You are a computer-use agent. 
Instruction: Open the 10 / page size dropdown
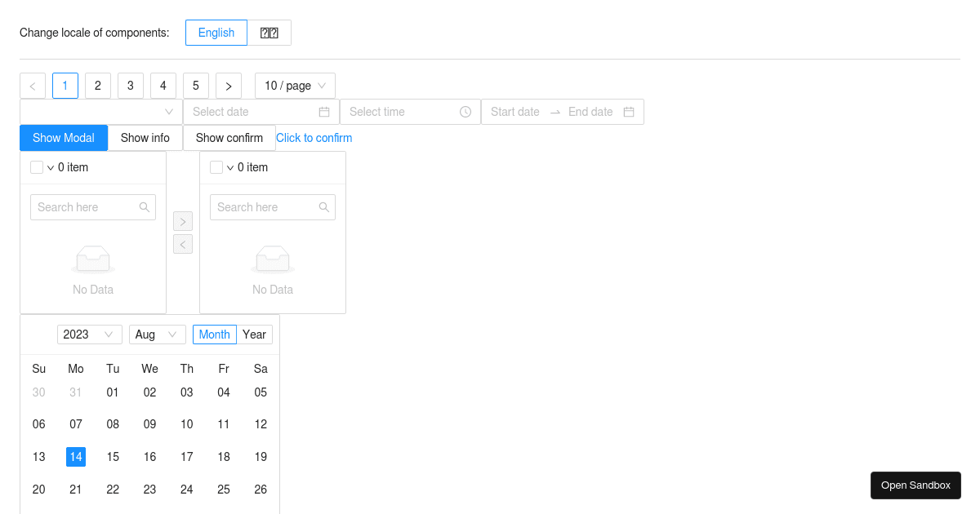coord(295,86)
